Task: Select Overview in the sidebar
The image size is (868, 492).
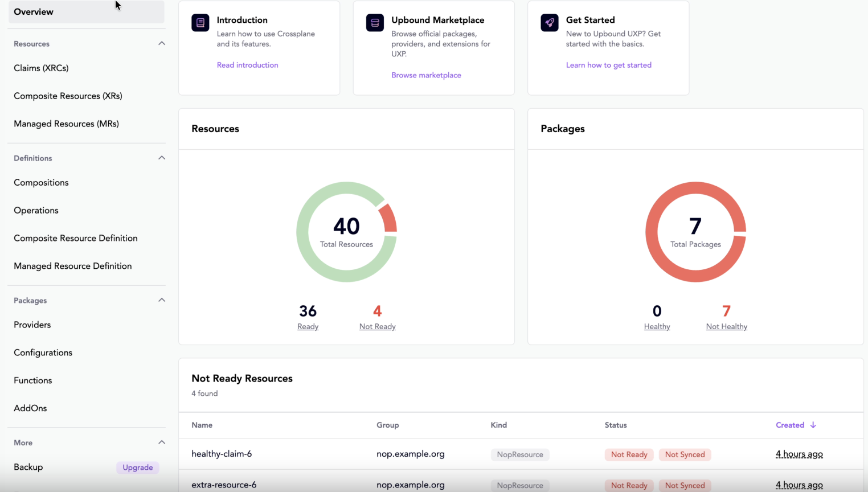Action: tap(34, 11)
